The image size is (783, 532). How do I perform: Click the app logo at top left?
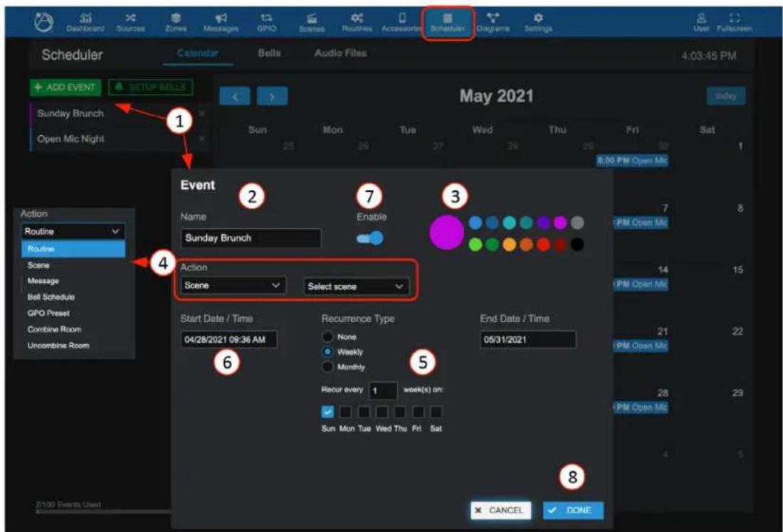(x=43, y=23)
